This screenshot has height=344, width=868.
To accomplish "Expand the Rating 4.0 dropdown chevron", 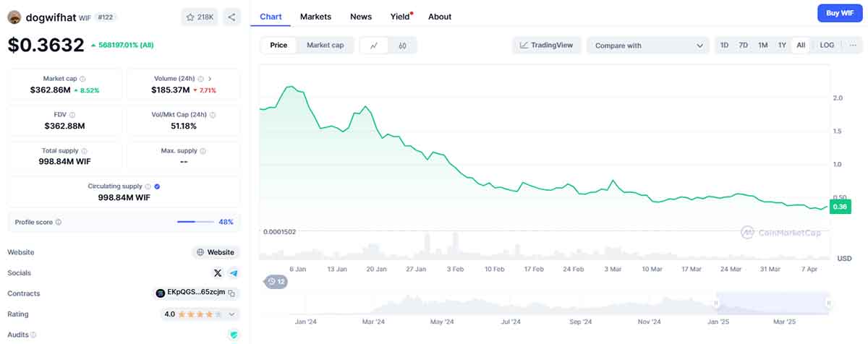I will (232, 314).
